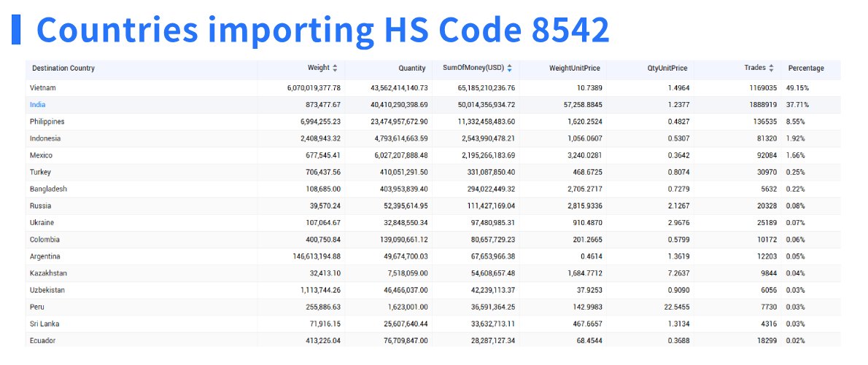Select the Quantity column header

(412, 68)
